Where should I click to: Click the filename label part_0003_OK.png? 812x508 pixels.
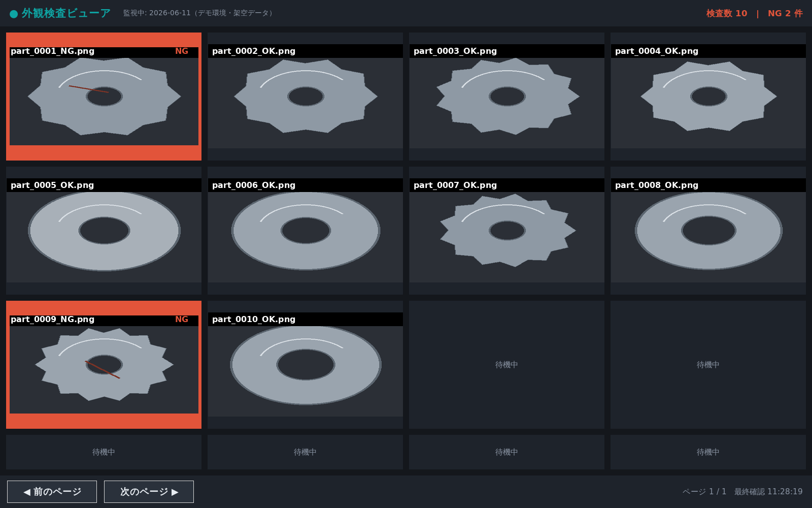pyautogui.click(x=455, y=51)
